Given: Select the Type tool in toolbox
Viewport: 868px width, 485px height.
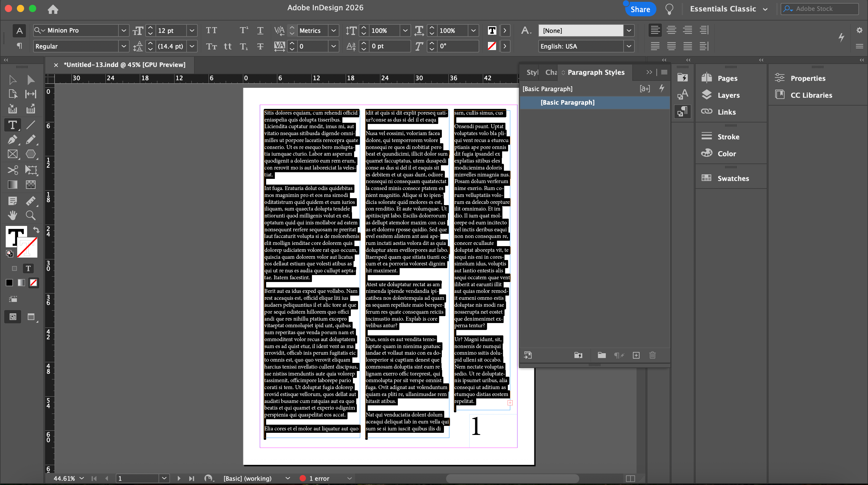Looking at the screenshot, I should 12,125.
